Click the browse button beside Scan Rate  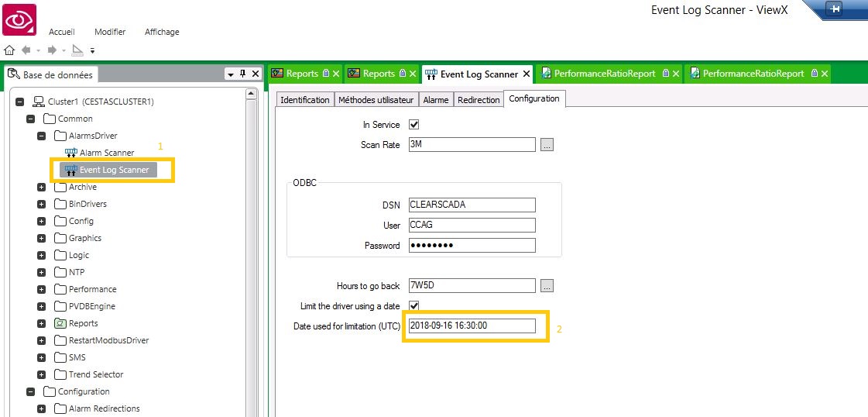[547, 144]
